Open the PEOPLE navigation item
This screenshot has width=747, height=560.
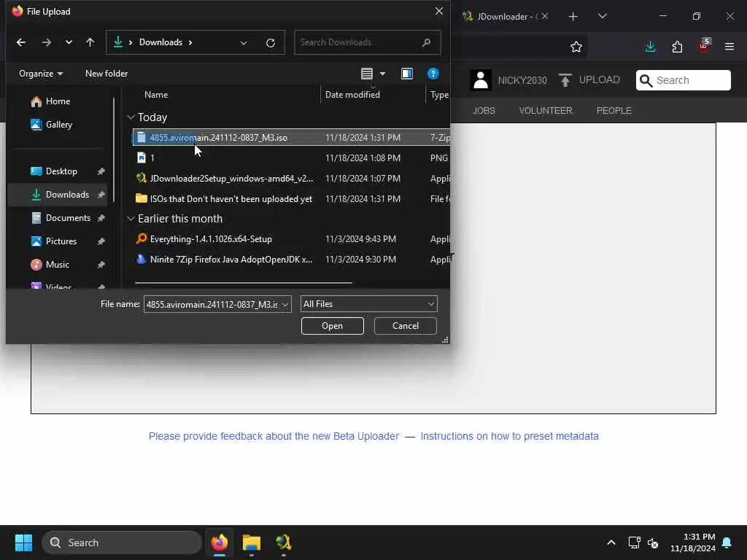coord(614,111)
